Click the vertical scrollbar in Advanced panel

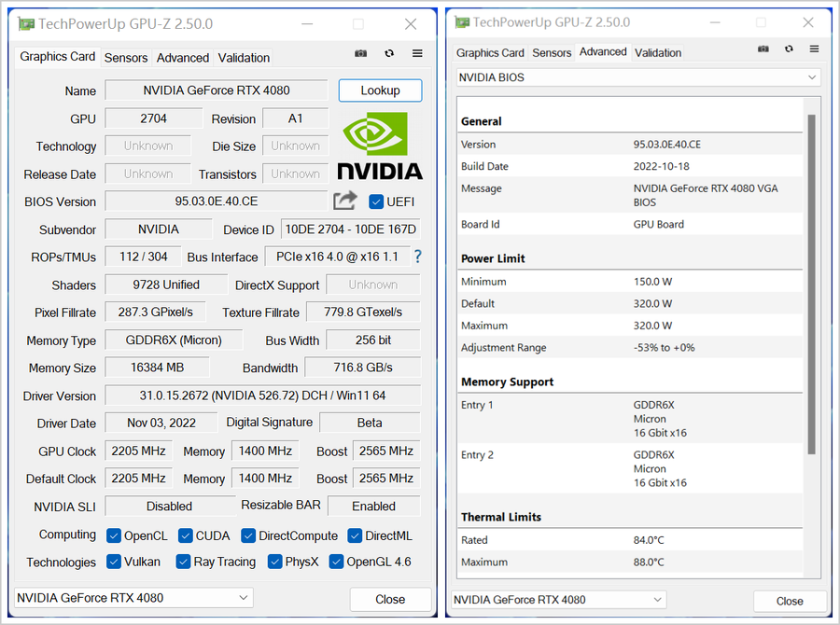click(x=811, y=280)
